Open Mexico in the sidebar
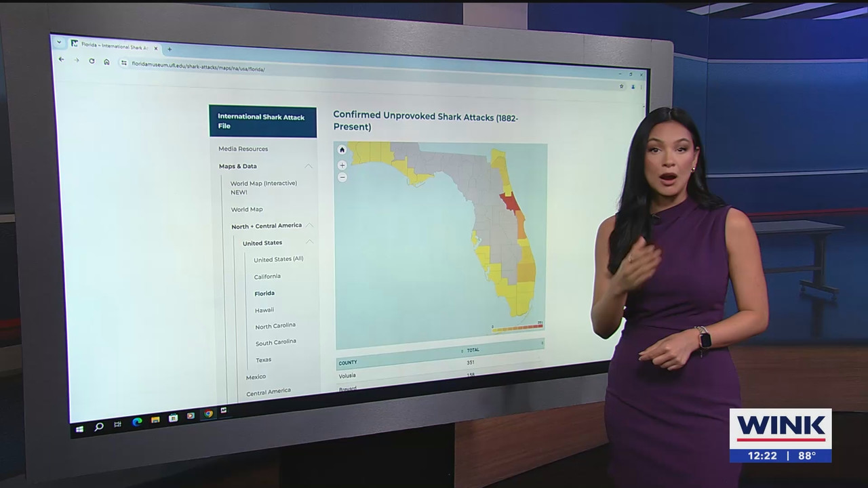 point(256,377)
